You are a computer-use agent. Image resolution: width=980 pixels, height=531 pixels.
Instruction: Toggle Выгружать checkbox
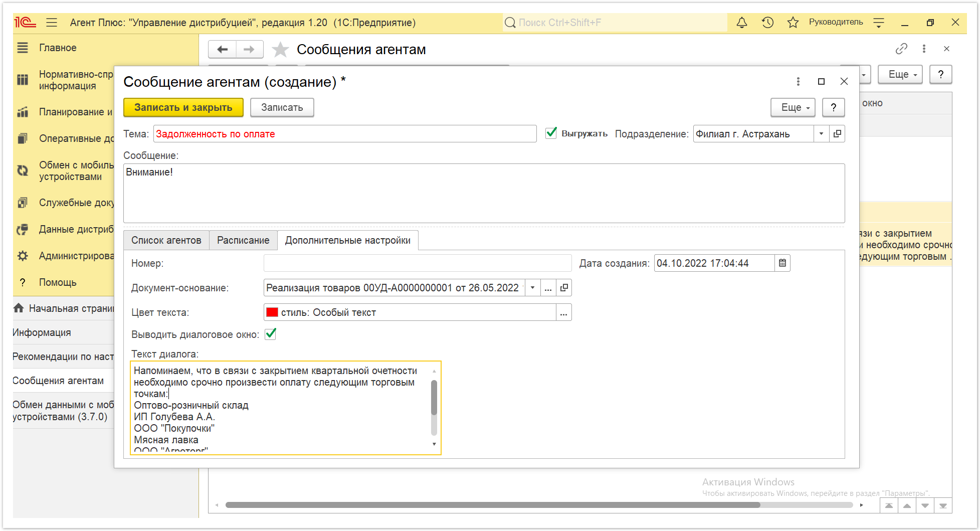tap(551, 133)
